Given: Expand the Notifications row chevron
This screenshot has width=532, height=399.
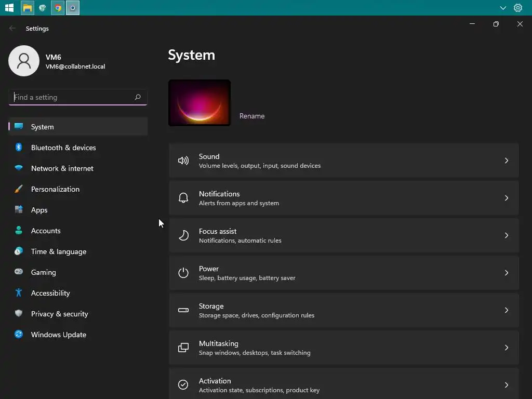Looking at the screenshot, I should click(x=506, y=198).
